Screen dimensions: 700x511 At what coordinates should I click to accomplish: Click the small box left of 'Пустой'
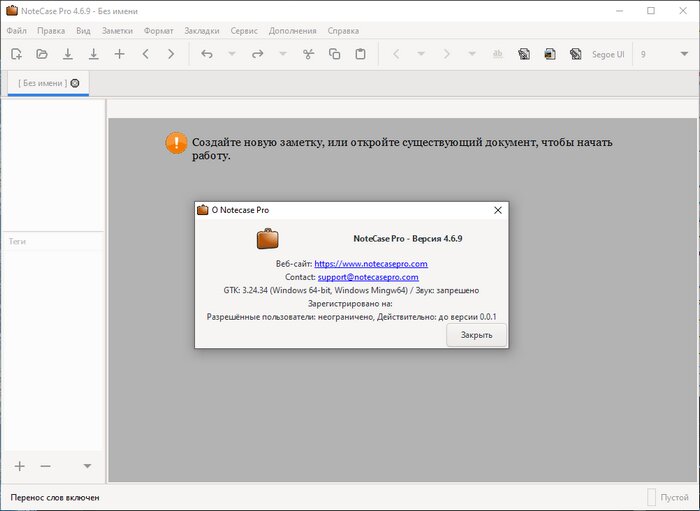pyautogui.click(x=652, y=497)
